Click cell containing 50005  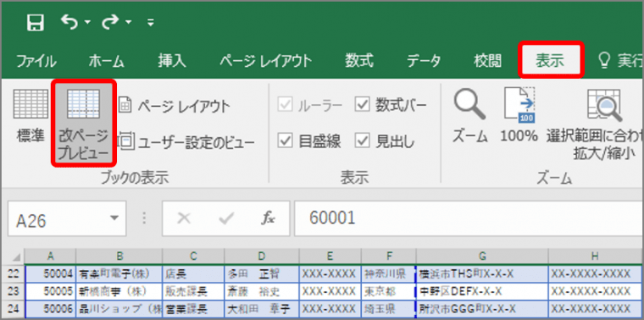click(51, 292)
